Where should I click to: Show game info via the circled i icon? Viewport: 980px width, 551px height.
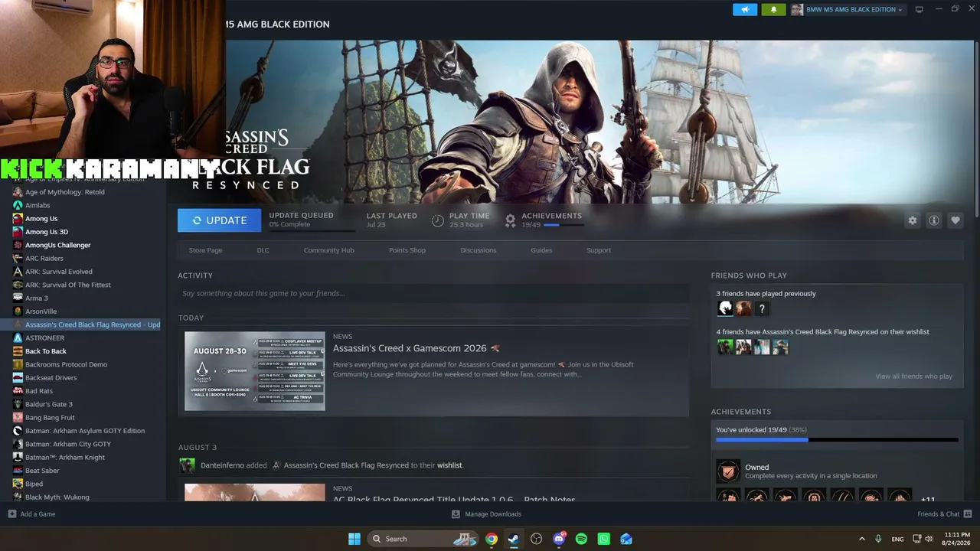(x=934, y=220)
